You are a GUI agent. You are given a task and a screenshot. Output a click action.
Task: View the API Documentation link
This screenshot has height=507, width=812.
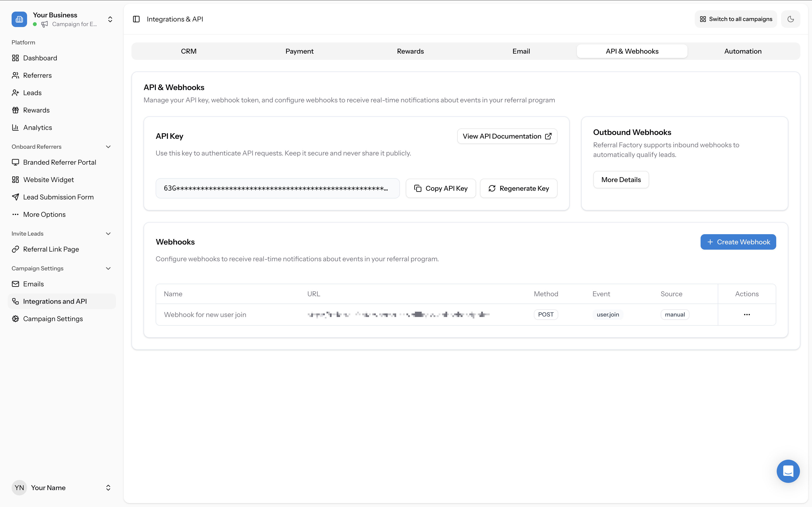coord(507,136)
